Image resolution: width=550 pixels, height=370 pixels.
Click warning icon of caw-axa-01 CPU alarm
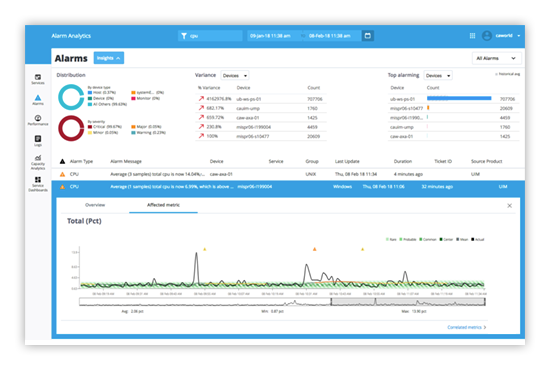pos(62,174)
